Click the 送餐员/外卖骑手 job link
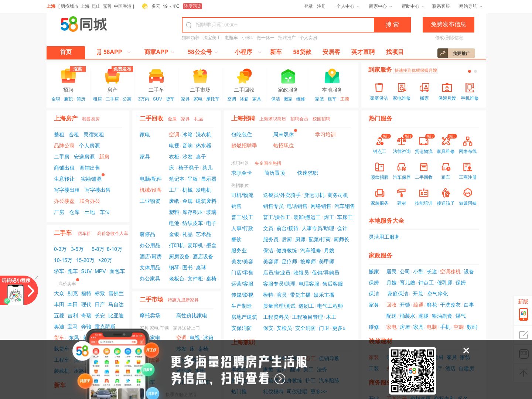This screenshot has width=532, height=399. [282, 195]
